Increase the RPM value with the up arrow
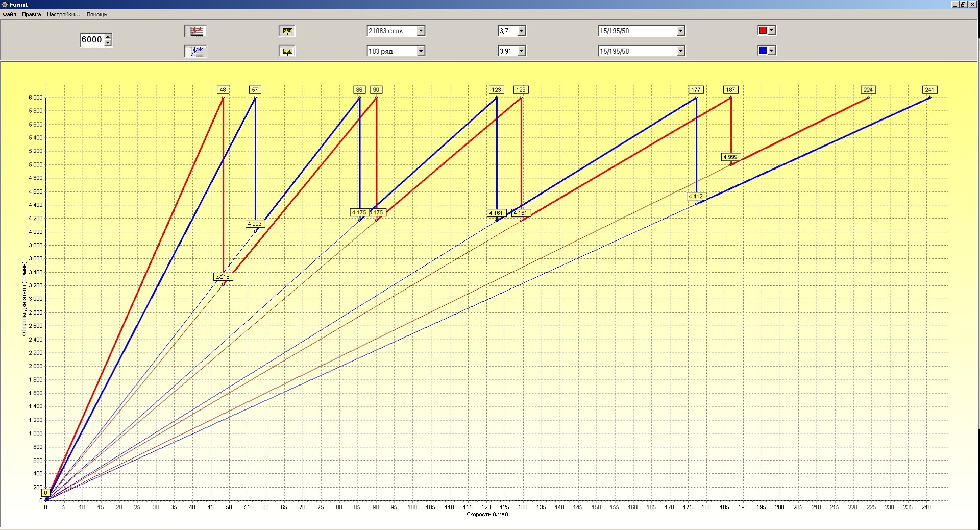Image resolution: width=980 pixels, height=530 pixels. click(108, 36)
